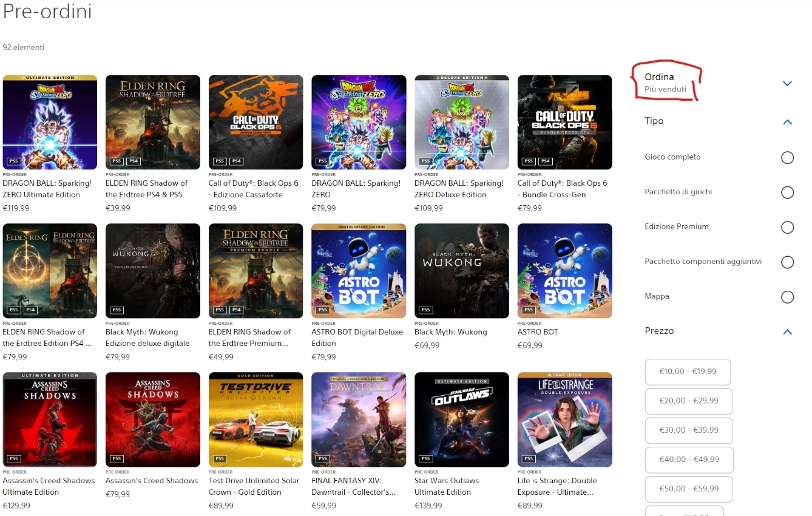
Task: Click title Life is Strange: Double Exposure - Ultimate
Action: tap(557, 486)
